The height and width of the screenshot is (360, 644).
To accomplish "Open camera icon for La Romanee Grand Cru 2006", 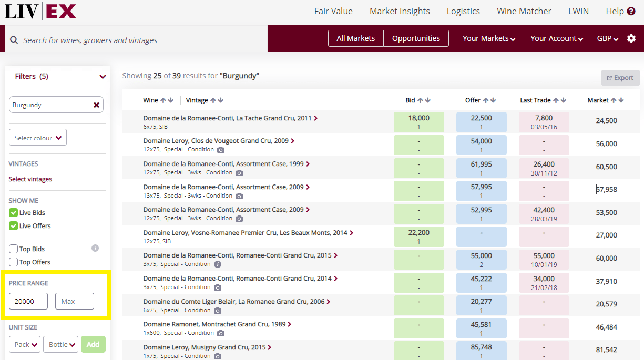I will pyautogui.click(x=218, y=311).
